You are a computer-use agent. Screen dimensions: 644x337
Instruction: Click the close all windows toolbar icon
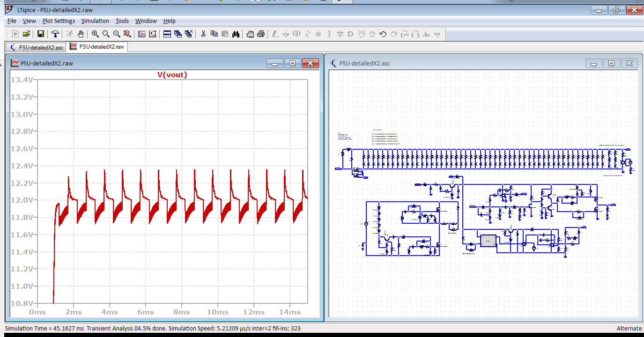[189, 34]
